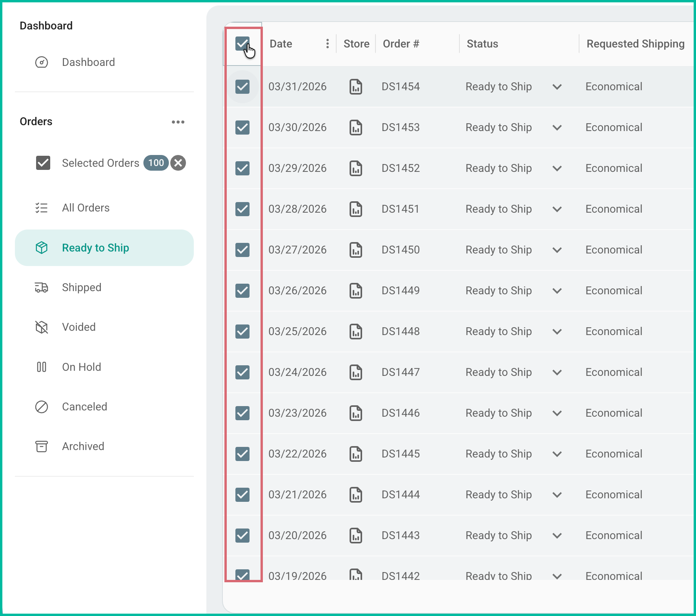
Task: Expand the Status dropdown for DS1454
Action: click(557, 86)
